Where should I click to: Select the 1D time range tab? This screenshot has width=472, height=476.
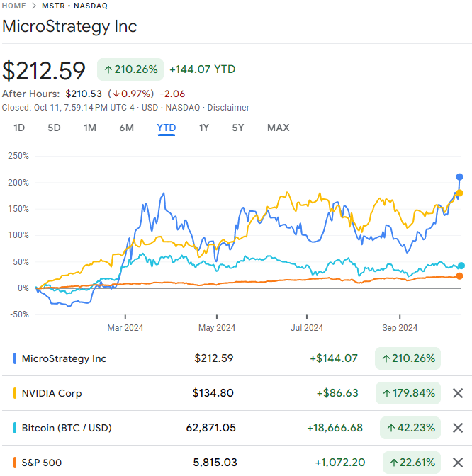(20, 128)
